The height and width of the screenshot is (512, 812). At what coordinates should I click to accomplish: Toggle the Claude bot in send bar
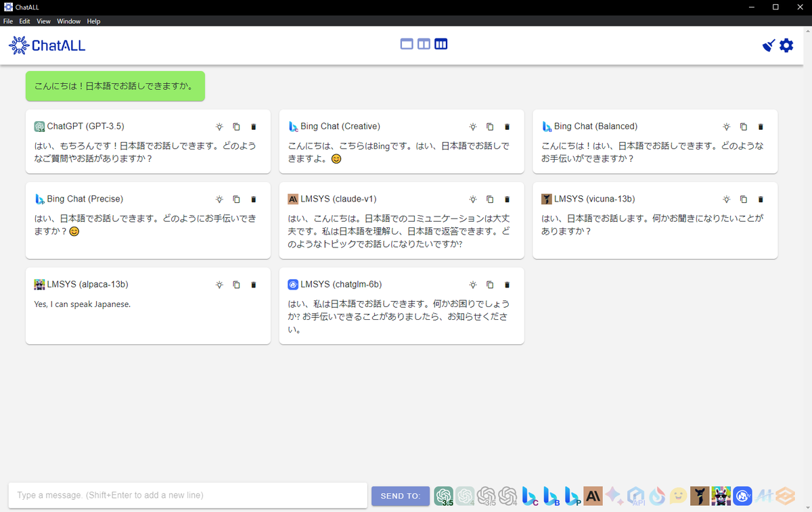pyautogui.click(x=593, y=496)
